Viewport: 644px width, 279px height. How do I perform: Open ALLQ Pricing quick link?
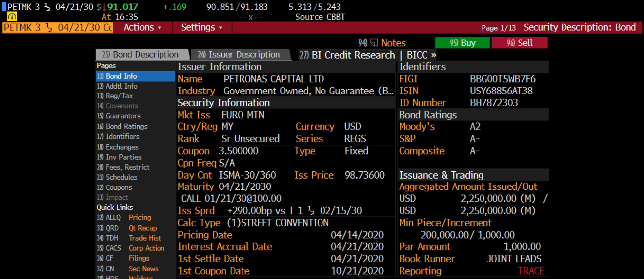click(x=124, y=217)
